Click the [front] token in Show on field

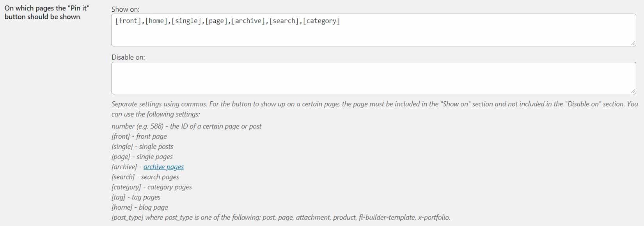click(128, 21)
